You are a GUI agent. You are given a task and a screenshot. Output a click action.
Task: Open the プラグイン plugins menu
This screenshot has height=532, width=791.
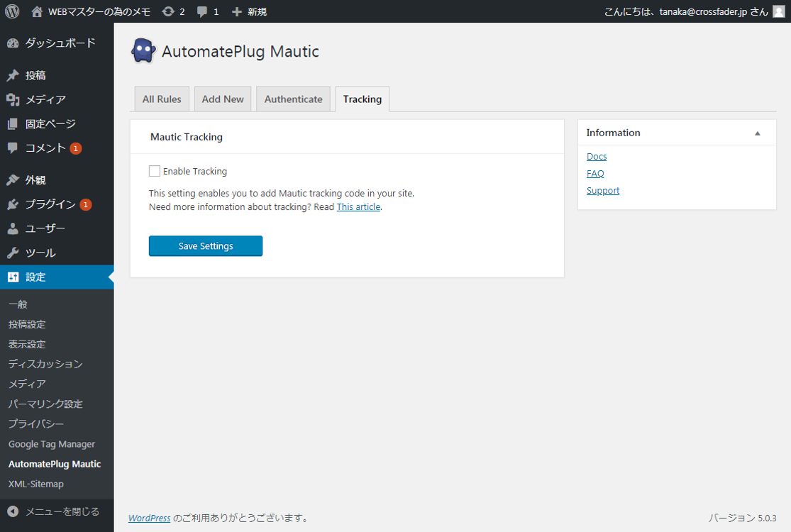[50, 204]
